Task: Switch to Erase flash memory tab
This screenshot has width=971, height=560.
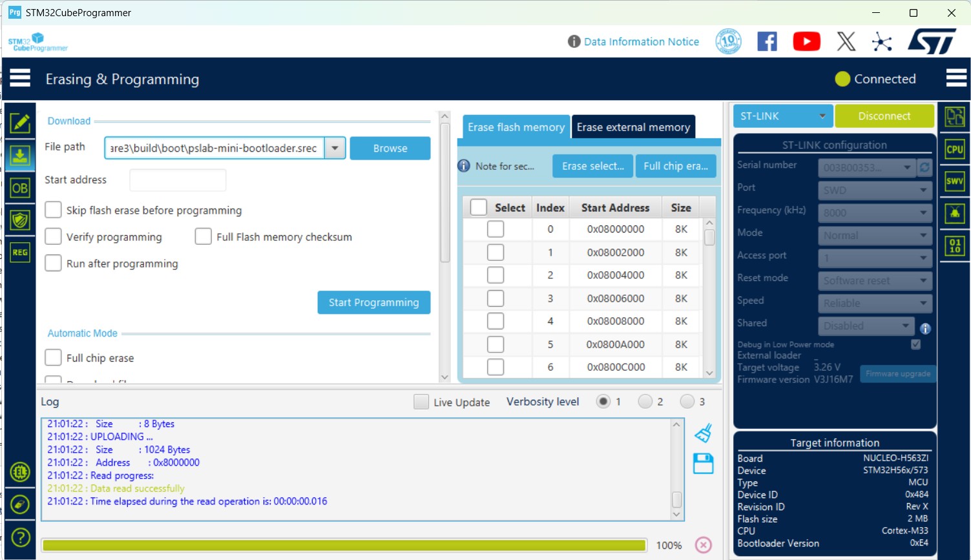Action: [516, 127]
